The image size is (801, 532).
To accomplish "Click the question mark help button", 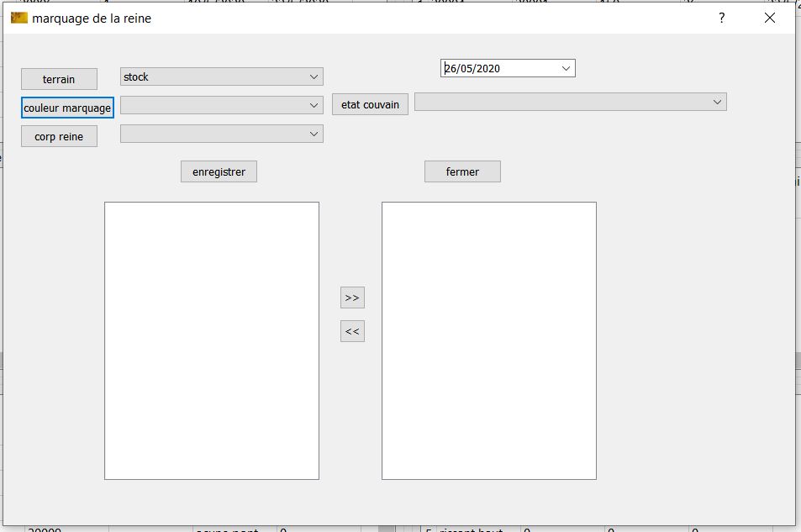I will pos(721,18).
